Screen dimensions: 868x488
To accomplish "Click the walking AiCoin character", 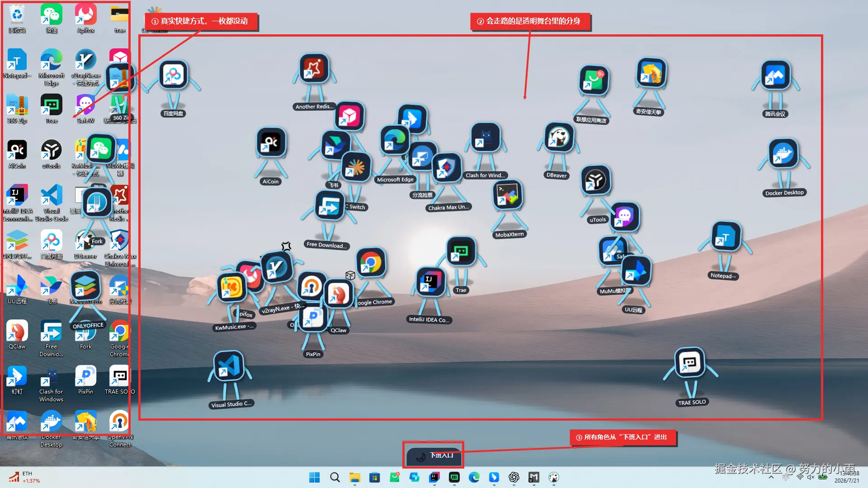I will tap(271, 142).
